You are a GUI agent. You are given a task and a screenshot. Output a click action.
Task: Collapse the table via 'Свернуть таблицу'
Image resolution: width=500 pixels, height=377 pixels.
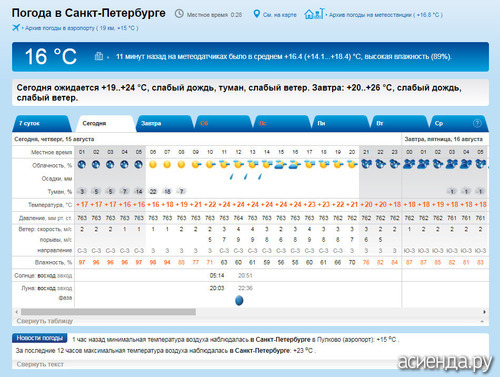45,321
